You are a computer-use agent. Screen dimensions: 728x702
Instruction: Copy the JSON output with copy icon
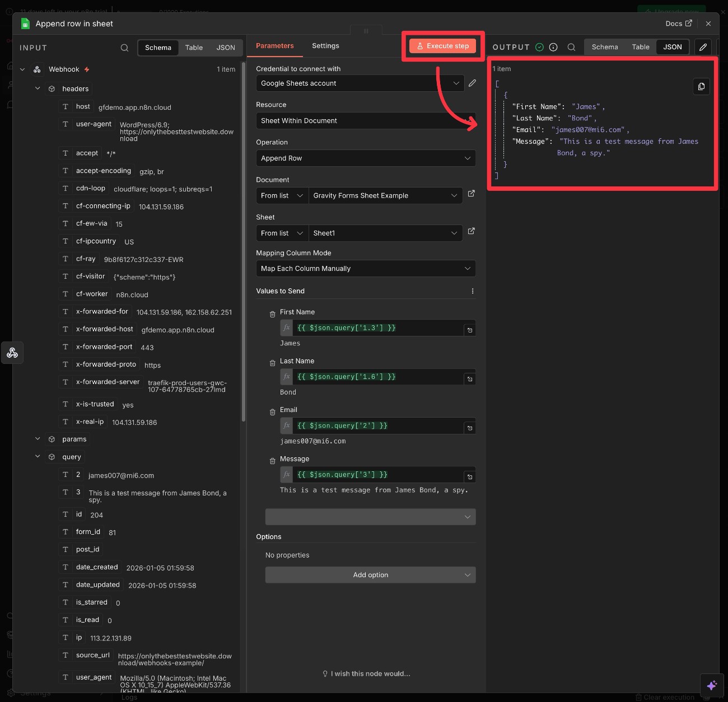701,86
